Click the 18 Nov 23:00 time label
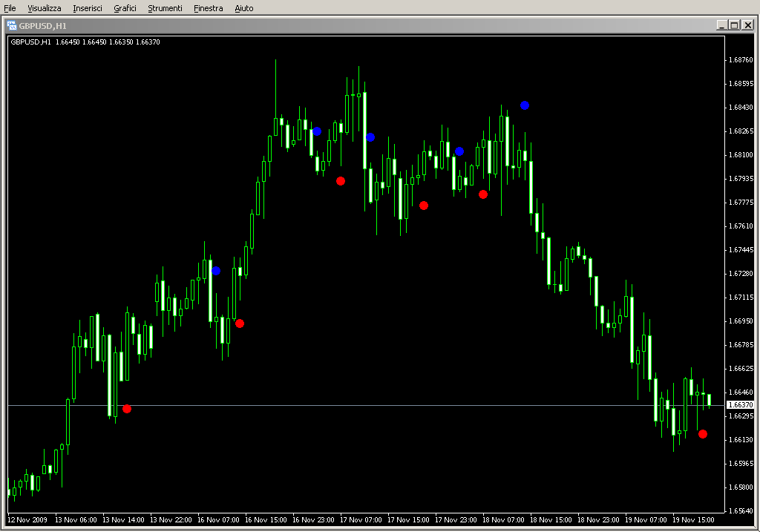The image size is (760, 532). pos(599,520)
